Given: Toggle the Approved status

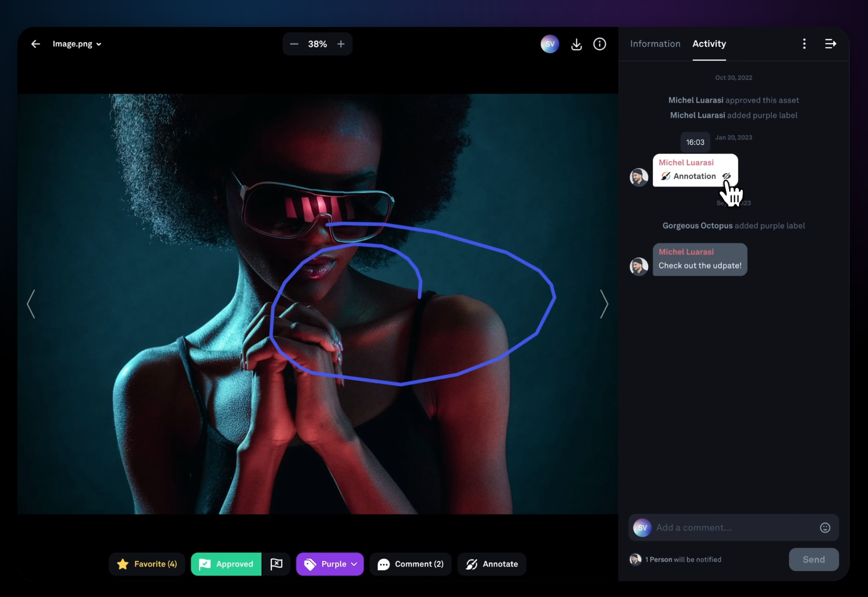Looking at the screenshot, I should pyautogui.click(x=226, y=564).
